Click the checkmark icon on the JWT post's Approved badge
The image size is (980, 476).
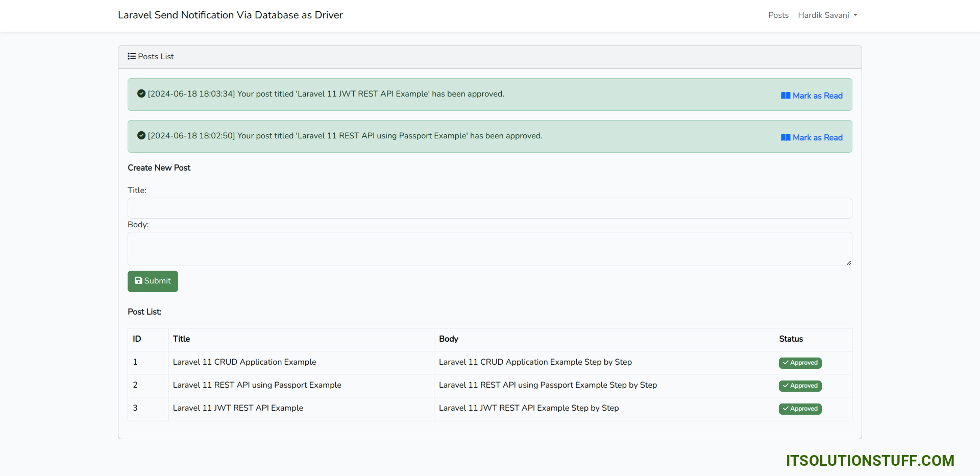click(x=785, y=409)
